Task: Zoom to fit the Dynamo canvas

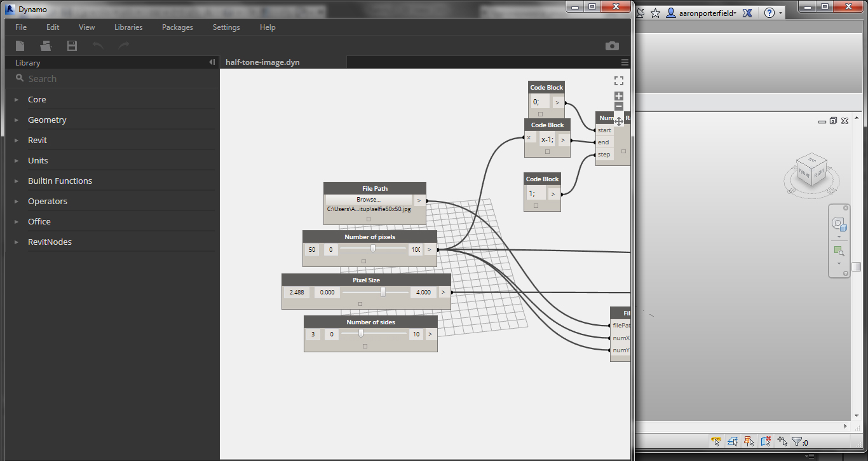Action: 619,81
